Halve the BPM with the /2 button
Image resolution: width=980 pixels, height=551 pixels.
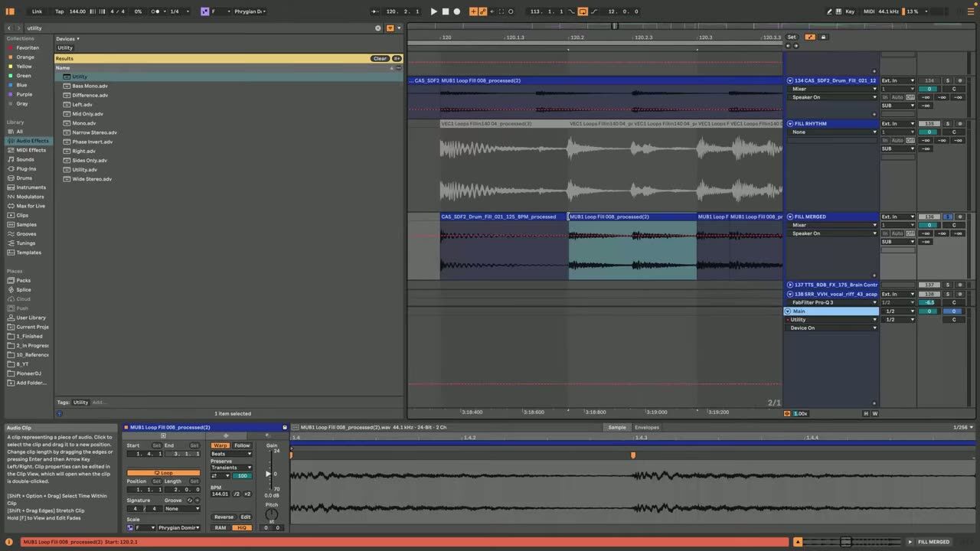(x=237, y=494)
